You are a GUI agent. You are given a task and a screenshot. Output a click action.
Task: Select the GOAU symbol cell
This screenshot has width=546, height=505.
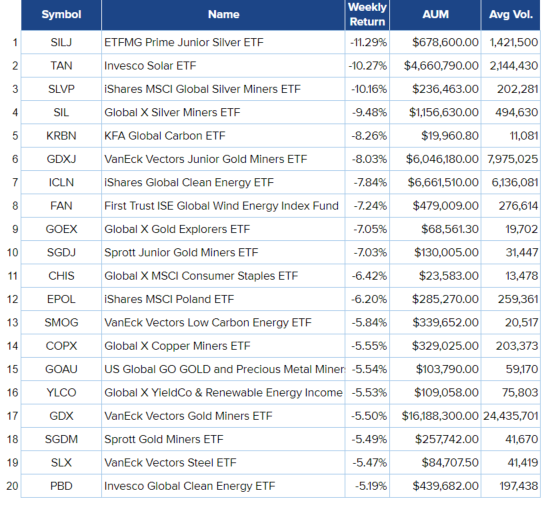(61, 369)
